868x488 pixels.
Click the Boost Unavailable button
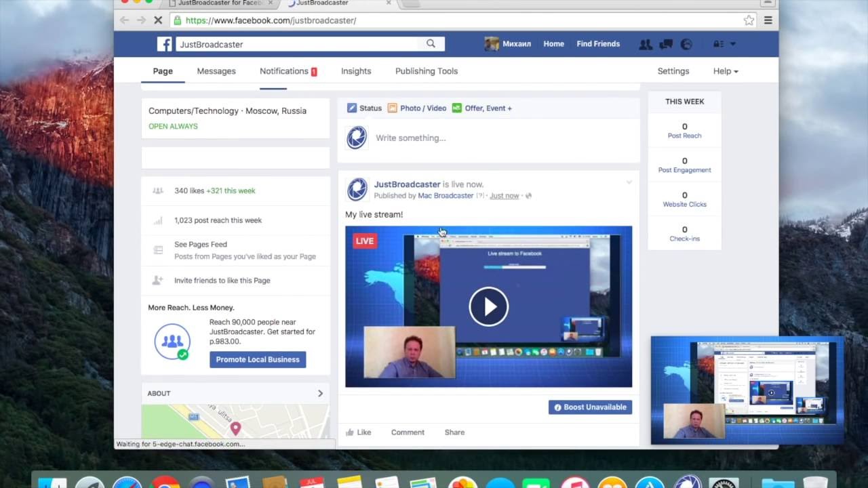[x=590, y=407]
